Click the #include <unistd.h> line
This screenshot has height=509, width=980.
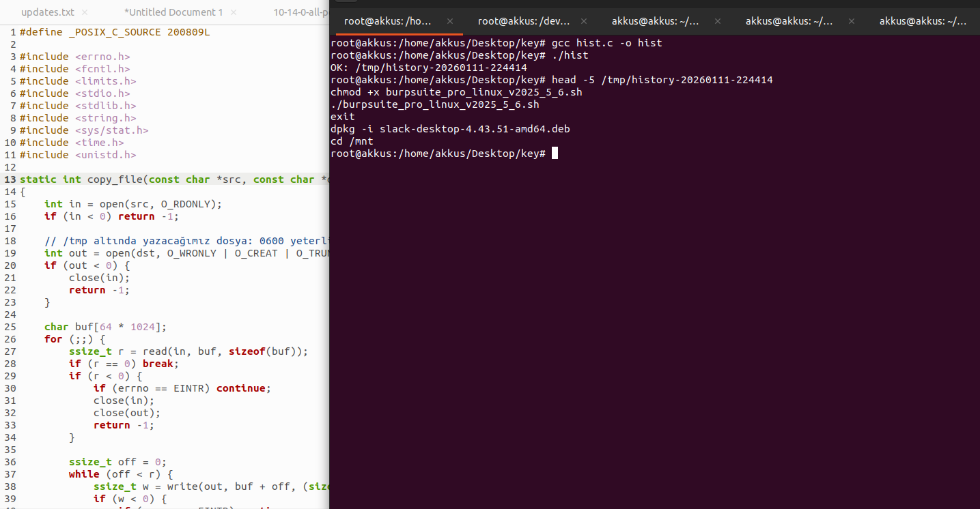tap(78, 155)
